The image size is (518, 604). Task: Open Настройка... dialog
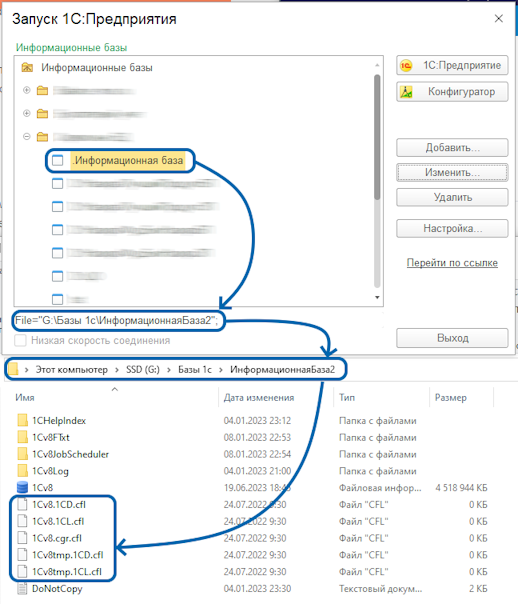[452, 228]
